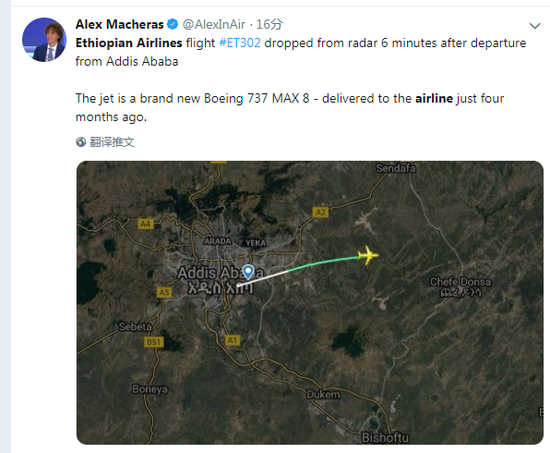Click the Alex Macheras display name

[120, 24]
